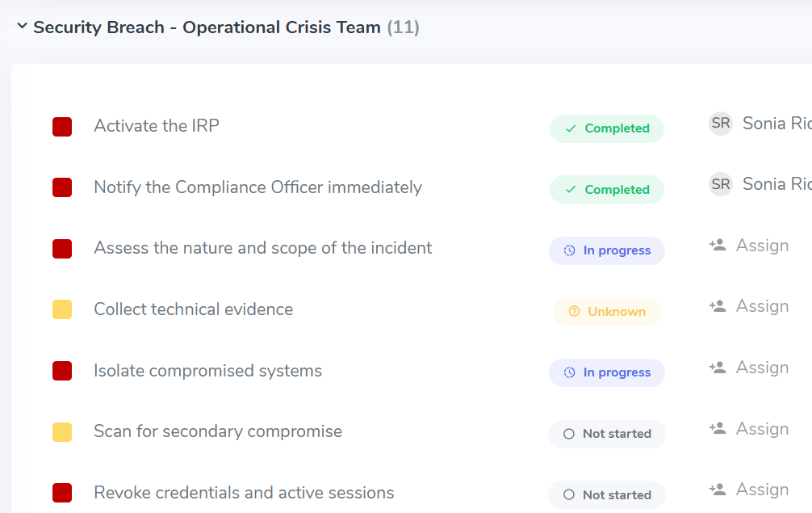Viewport: 812px width, 513px height.
Task: Click red priority square for Isolate compromised systems
Action: [x=62, y=371]
